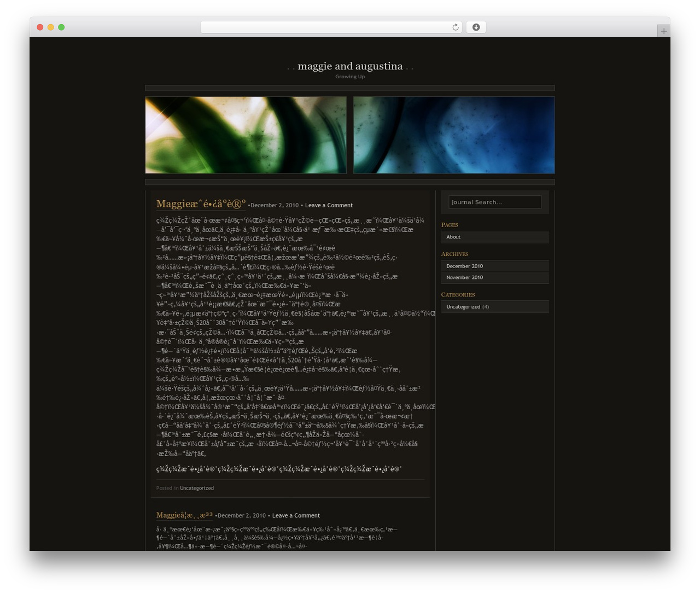Viewport: 700px width, 593px height.
Task: Open the 'maggie and augustina' site title
Action: [350, 66]
